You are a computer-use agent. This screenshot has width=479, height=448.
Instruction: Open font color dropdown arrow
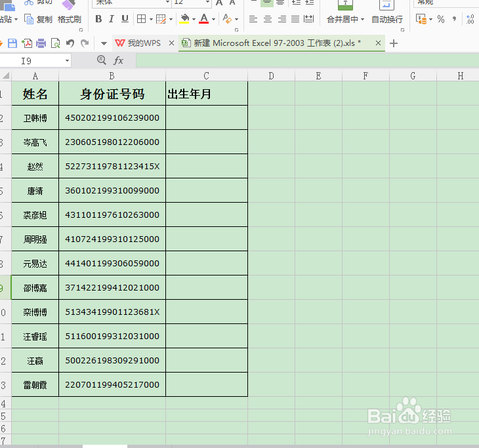(x=213, y=20)
